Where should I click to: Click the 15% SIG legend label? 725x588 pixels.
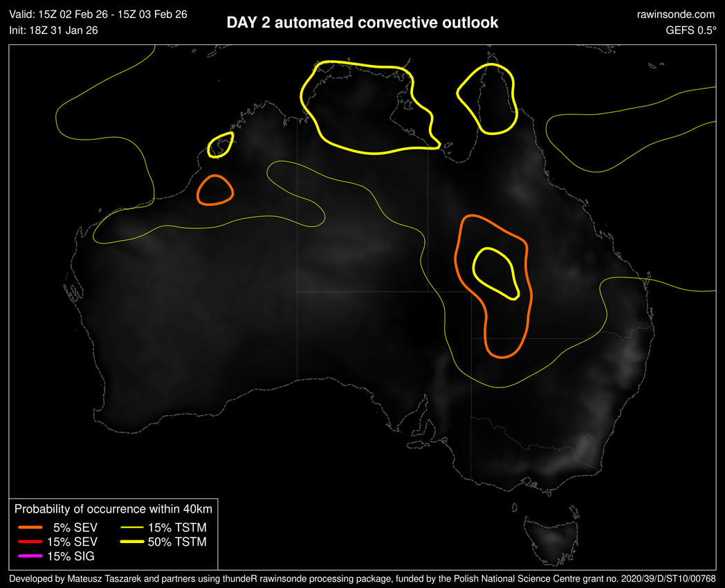point(72,556)
